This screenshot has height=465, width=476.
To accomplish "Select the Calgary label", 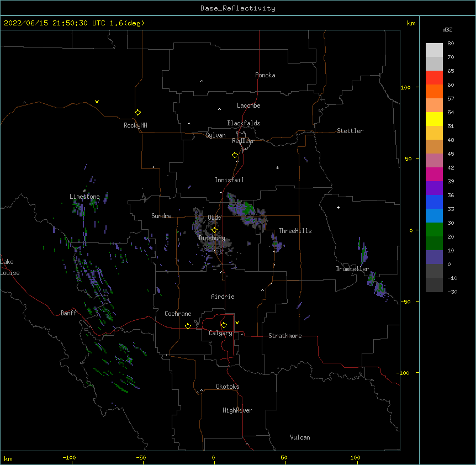I will (x=220, y=333).
